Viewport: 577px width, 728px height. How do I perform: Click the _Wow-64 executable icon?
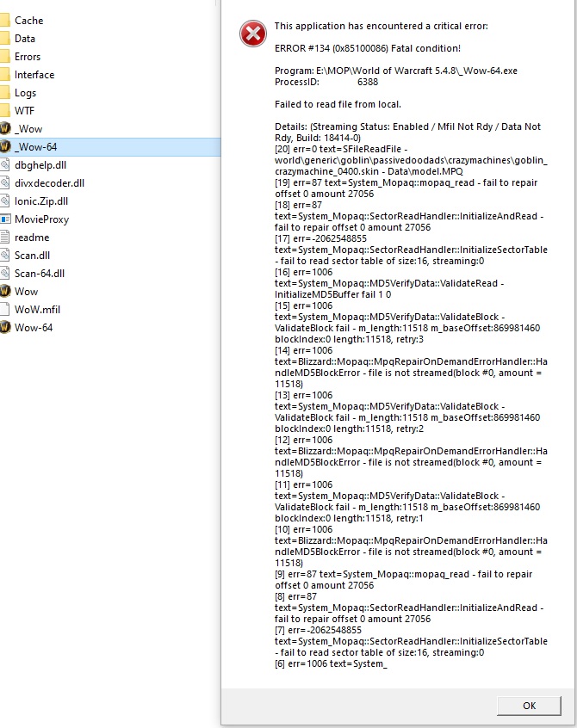click(4, 146)
